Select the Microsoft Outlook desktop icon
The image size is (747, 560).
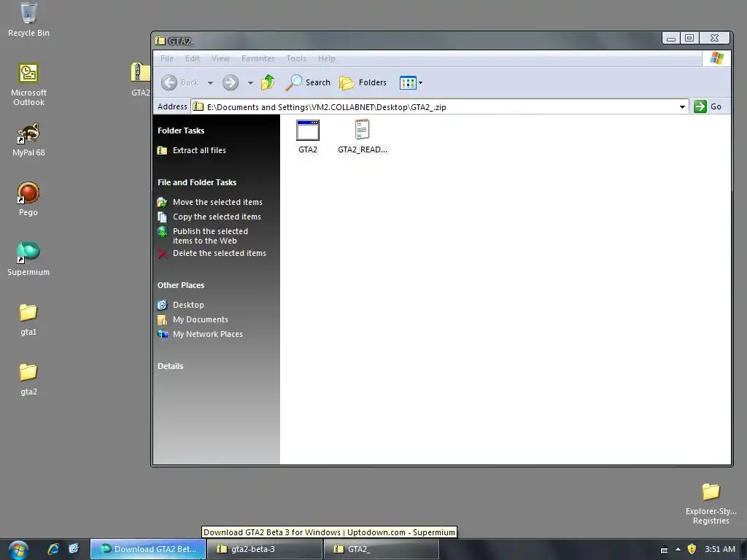(28, 84)
